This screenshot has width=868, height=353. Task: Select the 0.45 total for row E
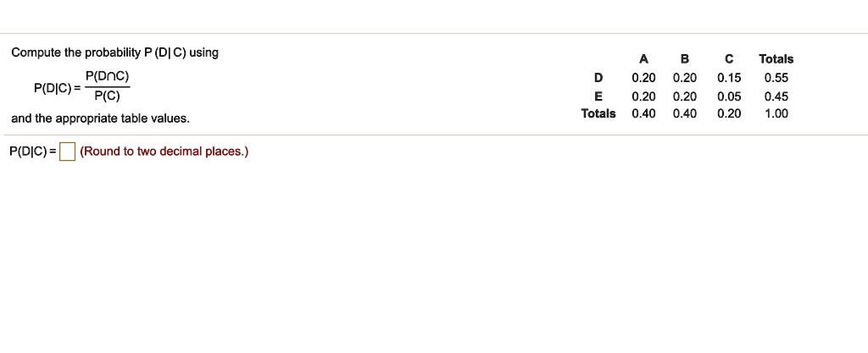coord(776,96)
